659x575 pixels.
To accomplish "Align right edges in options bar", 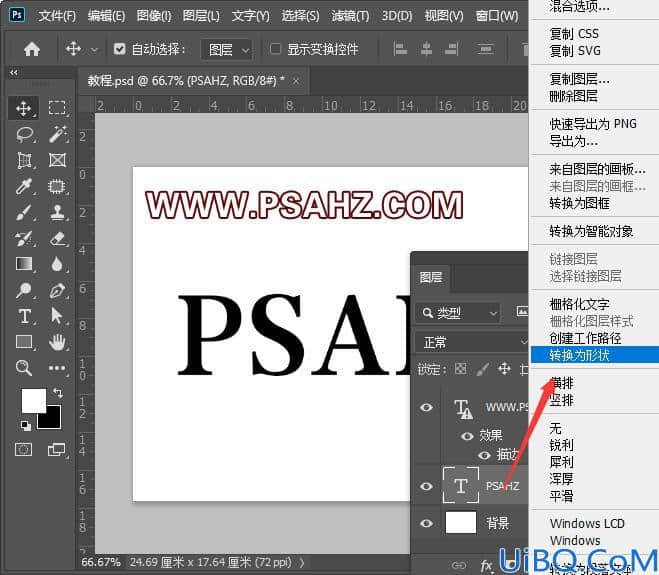I will [x=452, y=49].
